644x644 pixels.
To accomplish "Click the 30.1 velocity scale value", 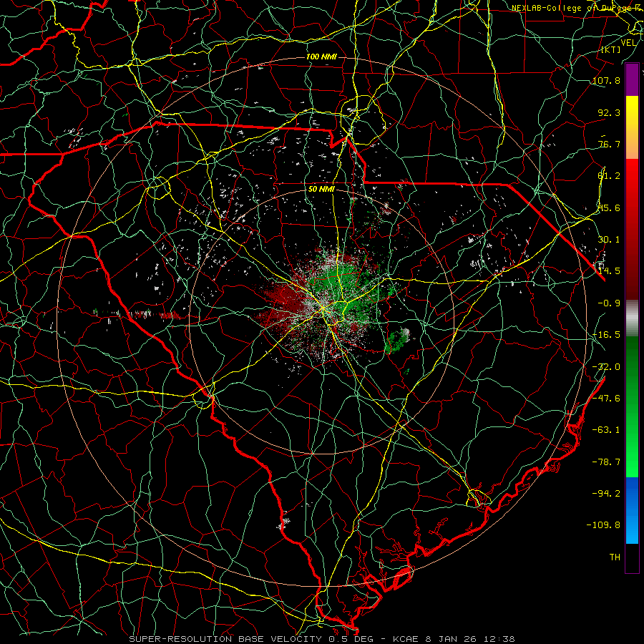I will click(x=609, y=240).
